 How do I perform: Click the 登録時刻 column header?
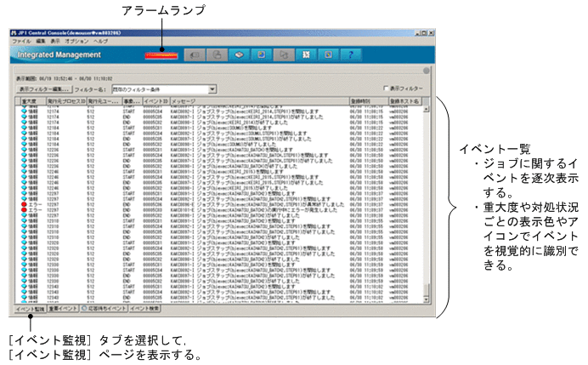(369, 101)
